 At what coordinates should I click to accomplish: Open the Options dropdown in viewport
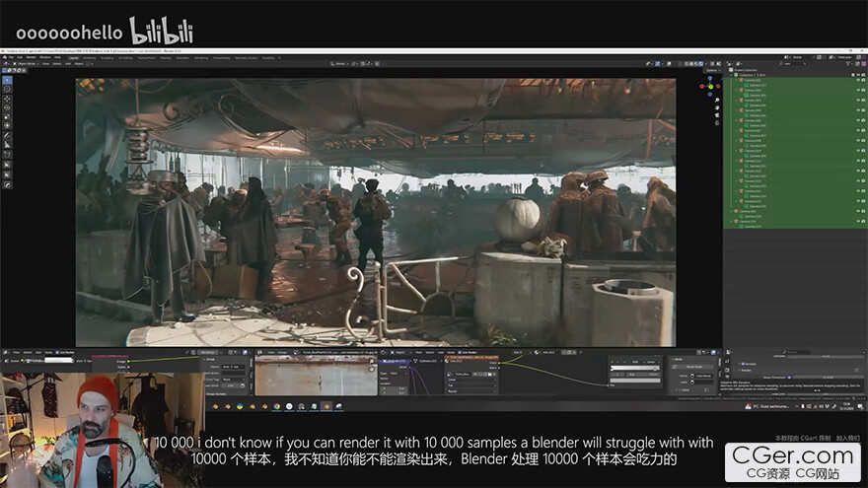[712, 70]
